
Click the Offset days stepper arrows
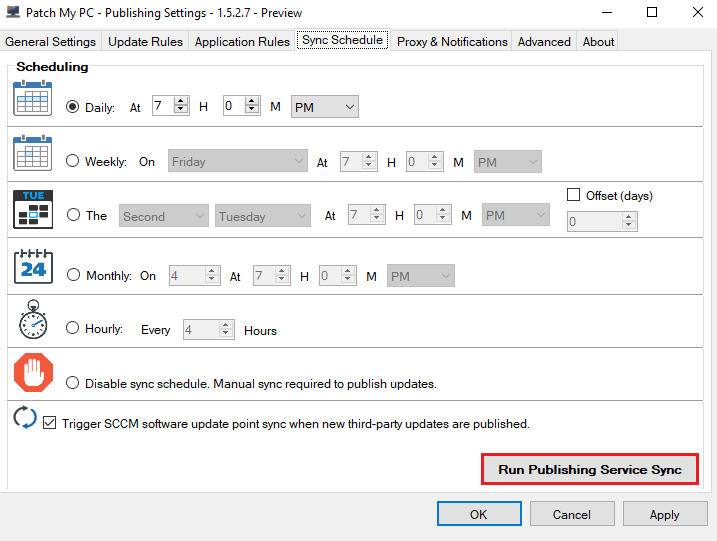(x=629, y=221)
